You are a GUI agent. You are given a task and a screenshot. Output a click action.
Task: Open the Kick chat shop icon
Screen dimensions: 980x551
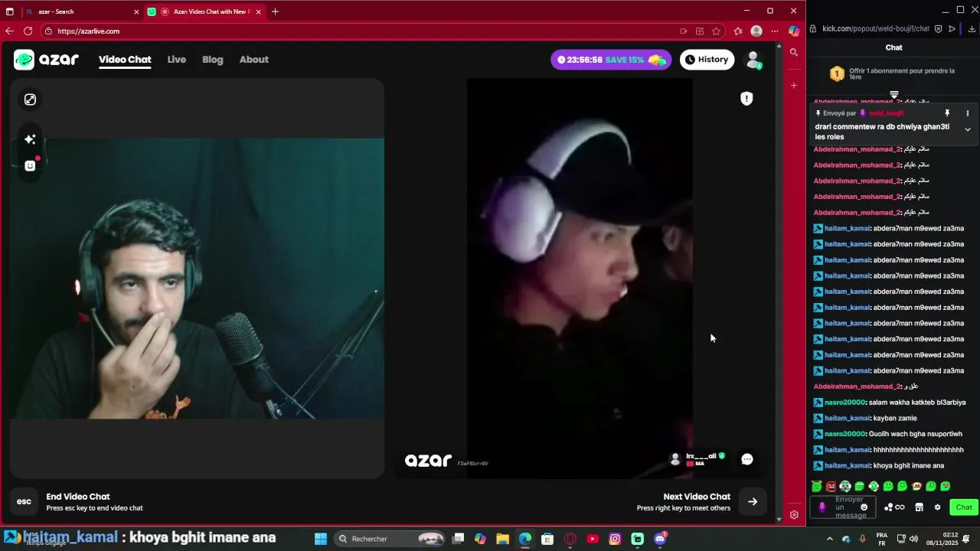(x=920, y=507)
